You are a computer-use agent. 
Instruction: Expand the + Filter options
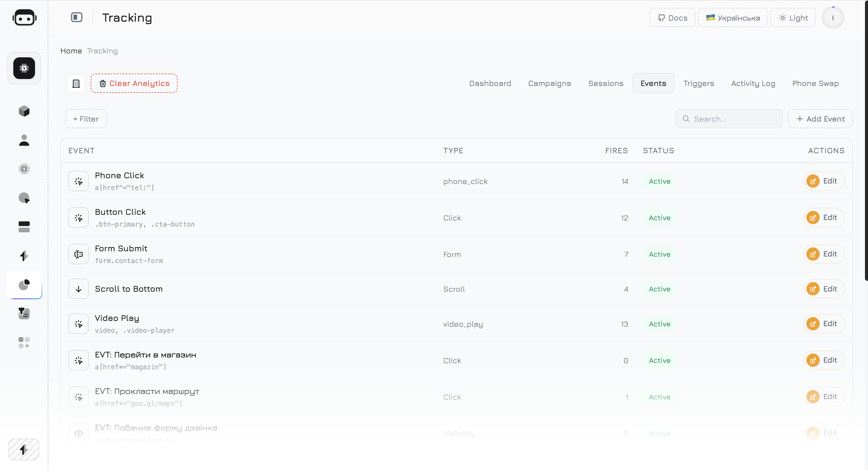click(x=86, y=119)
